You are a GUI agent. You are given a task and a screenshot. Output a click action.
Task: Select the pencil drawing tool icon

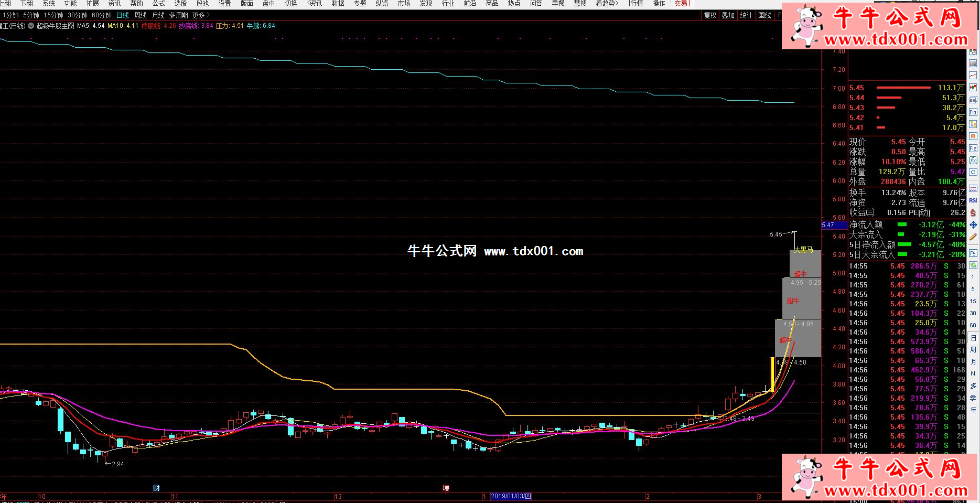[973, 237]
